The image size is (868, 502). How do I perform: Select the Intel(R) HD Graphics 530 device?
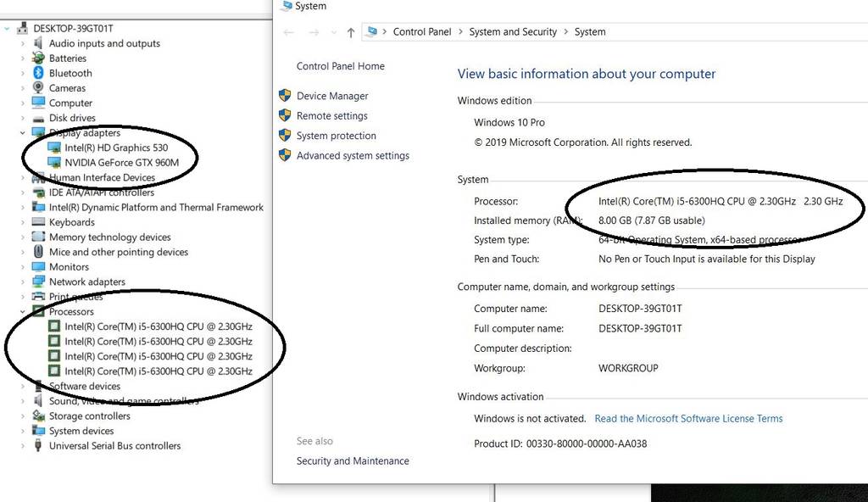tap(116, 148)
